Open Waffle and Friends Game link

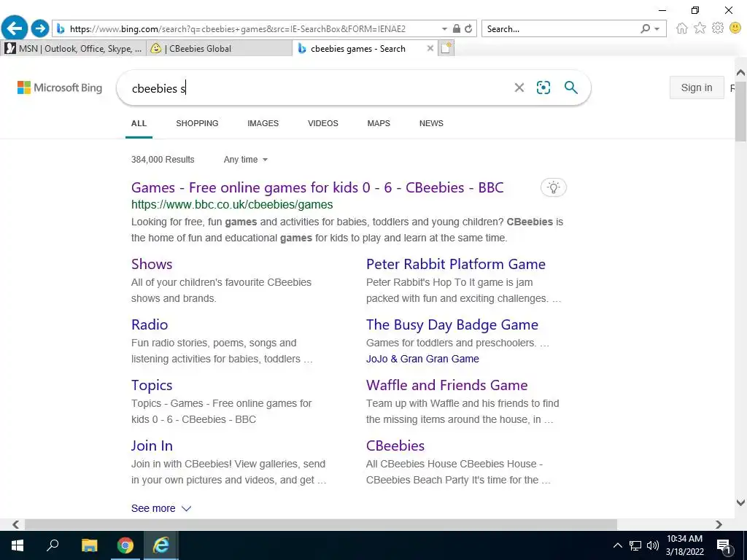point(447,385)
